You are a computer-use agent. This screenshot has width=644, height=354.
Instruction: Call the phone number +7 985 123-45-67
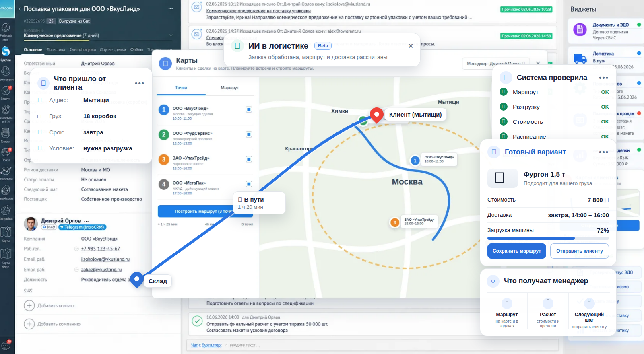[100, 249]
